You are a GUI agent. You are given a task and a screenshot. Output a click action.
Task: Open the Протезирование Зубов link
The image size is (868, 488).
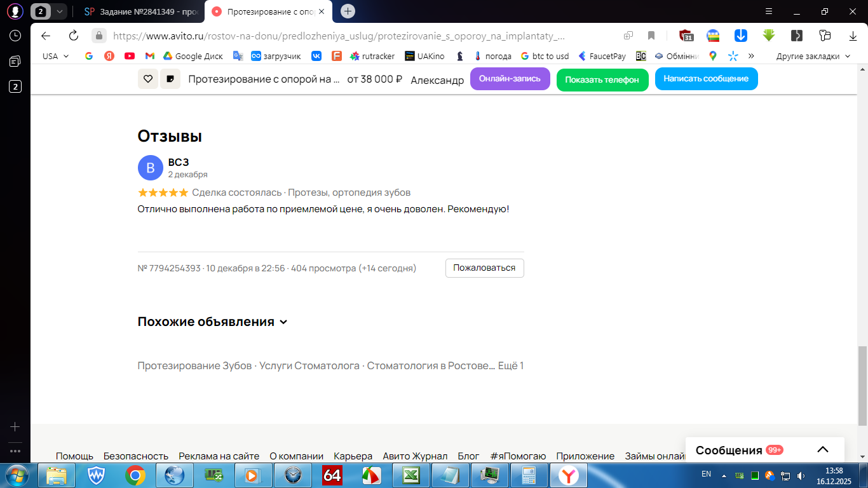click(194, 366)
